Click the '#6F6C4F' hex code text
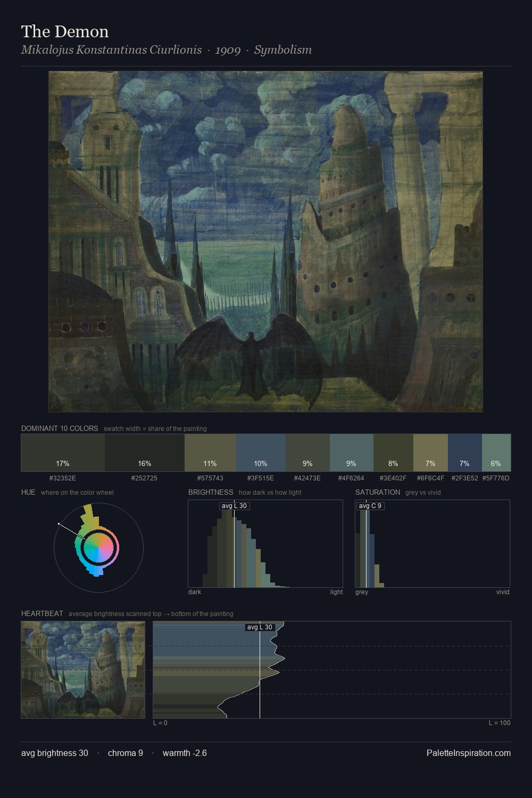This screenshot has height=798, width=532. [430, 478]
